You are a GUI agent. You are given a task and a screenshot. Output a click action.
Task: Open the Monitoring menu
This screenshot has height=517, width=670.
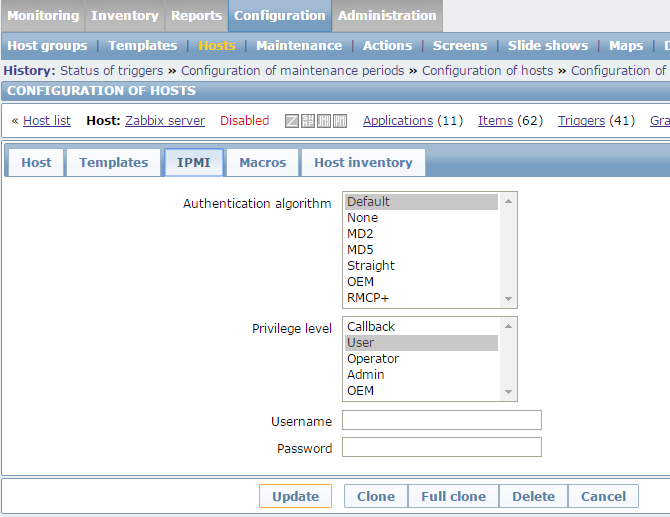pyautogui.click(x=43, y=16)
